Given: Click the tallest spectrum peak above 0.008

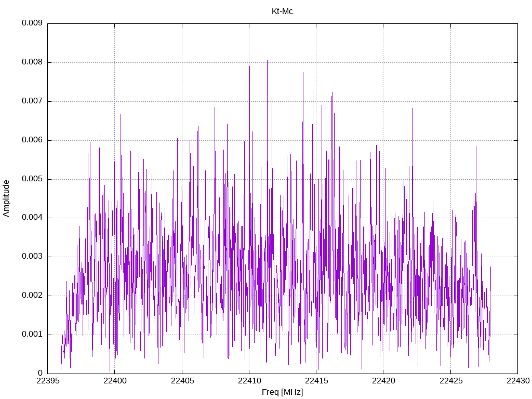Looking at the screenshot, I should (x=267, y=61).
